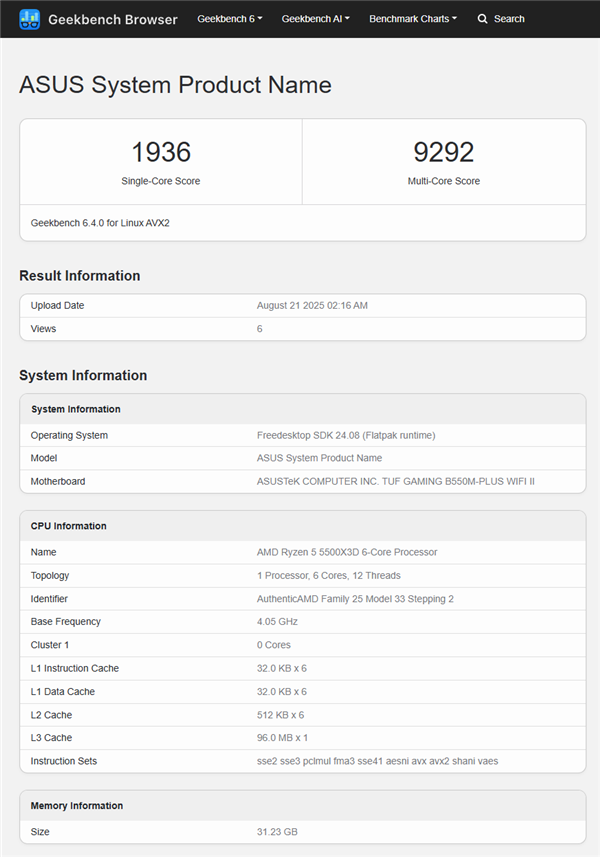Click the Geekbench Browser title text

click(112, 19)
